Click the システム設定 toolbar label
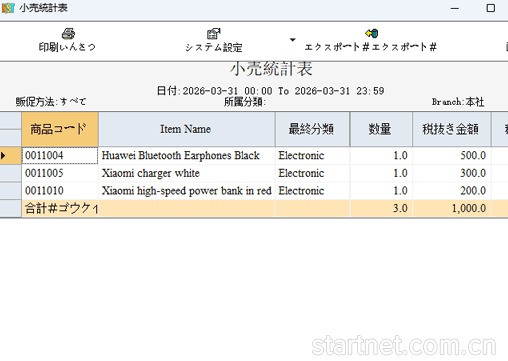Viewport: 508px width, 361px height. coord(214,47)
